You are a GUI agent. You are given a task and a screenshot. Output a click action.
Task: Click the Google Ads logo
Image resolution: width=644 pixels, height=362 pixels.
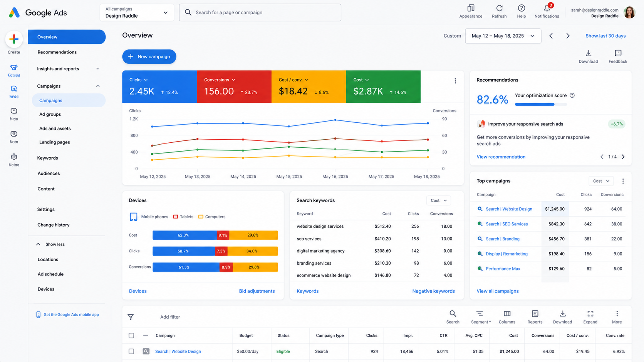click(37, 12)
